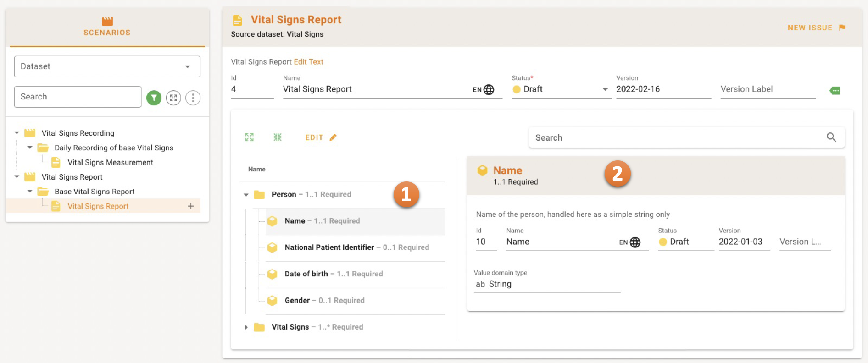868x363 pixels.
Task: Open the three-dot more options menu
Action: pos(193,98)
